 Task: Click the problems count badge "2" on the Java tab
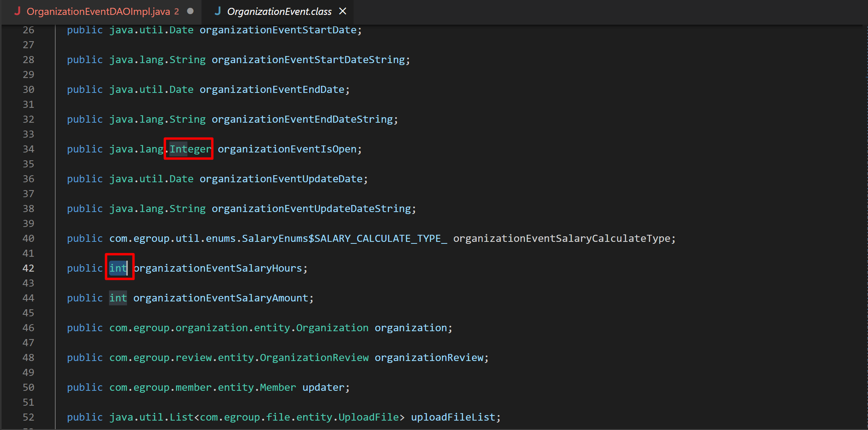176,12
